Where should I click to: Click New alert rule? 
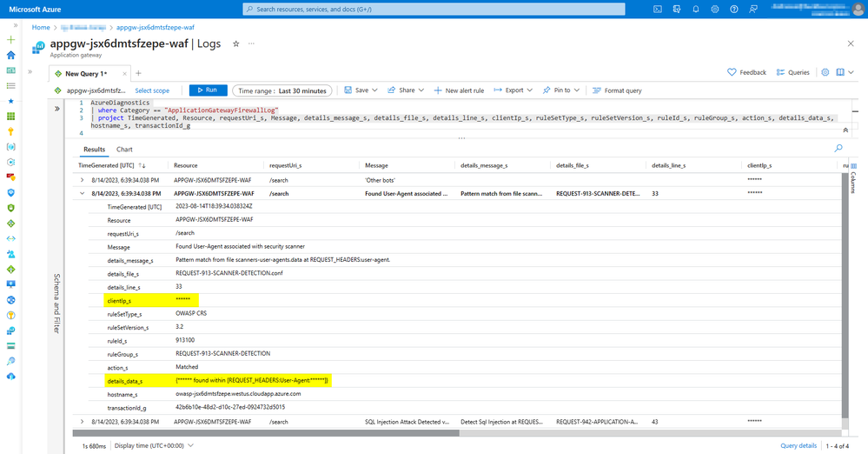click(x=459, y=90)
